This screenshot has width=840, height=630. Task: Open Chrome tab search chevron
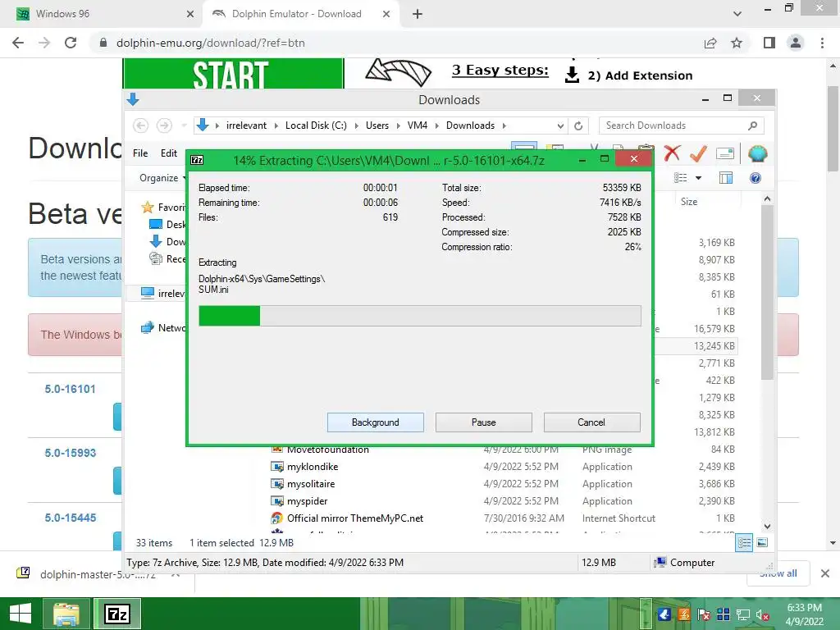[x=737, y=14]
